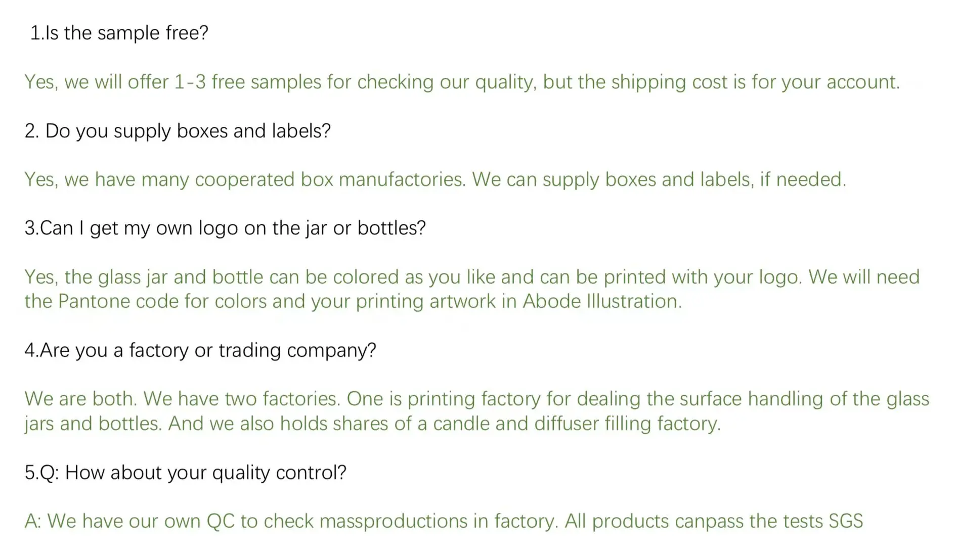
Task: Select the question about your own logo on jars
Action: pos(225,228)
